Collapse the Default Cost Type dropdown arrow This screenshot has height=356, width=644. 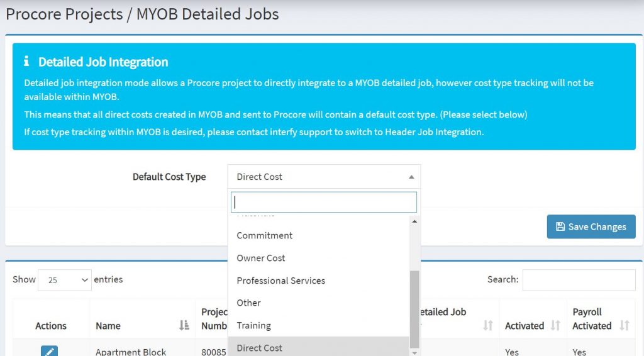(411, 177)
